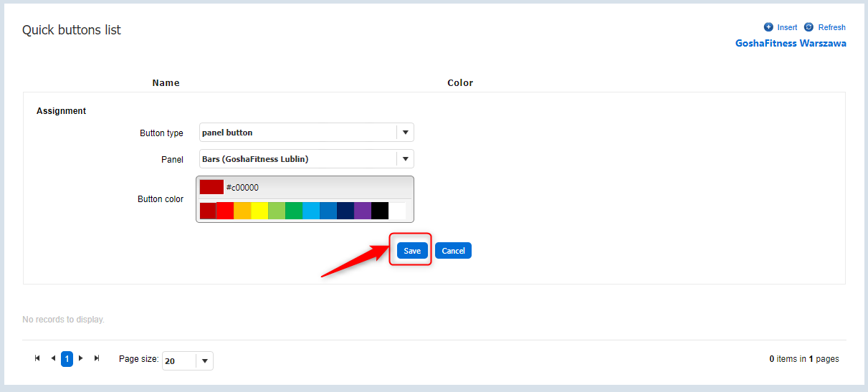Click the Name column header
868x392 pixels.
point(166,83)
